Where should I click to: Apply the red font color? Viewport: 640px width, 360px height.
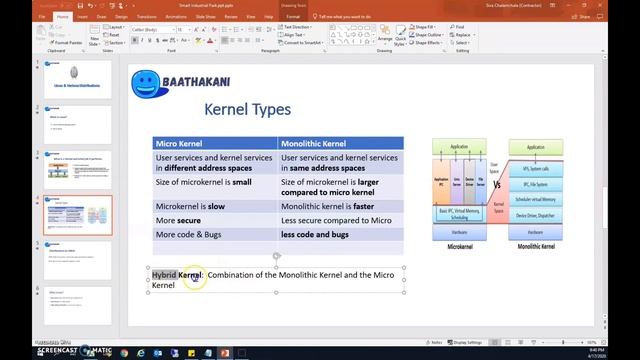[x=210, y=40]
